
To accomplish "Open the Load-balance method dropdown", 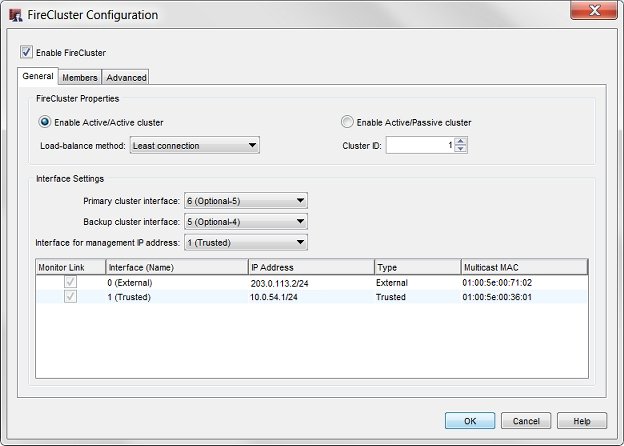I will tap(195, 145).
